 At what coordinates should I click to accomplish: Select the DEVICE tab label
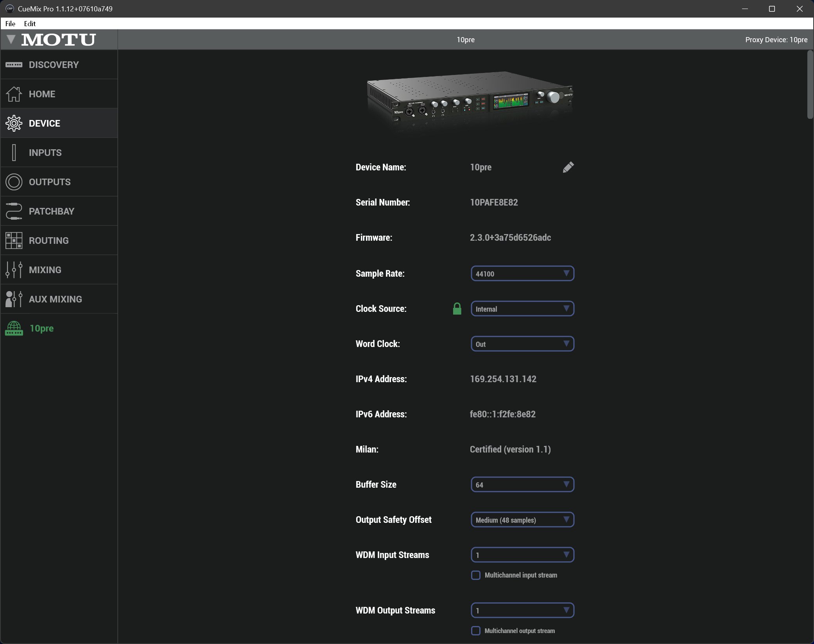(x=45, y=123)
